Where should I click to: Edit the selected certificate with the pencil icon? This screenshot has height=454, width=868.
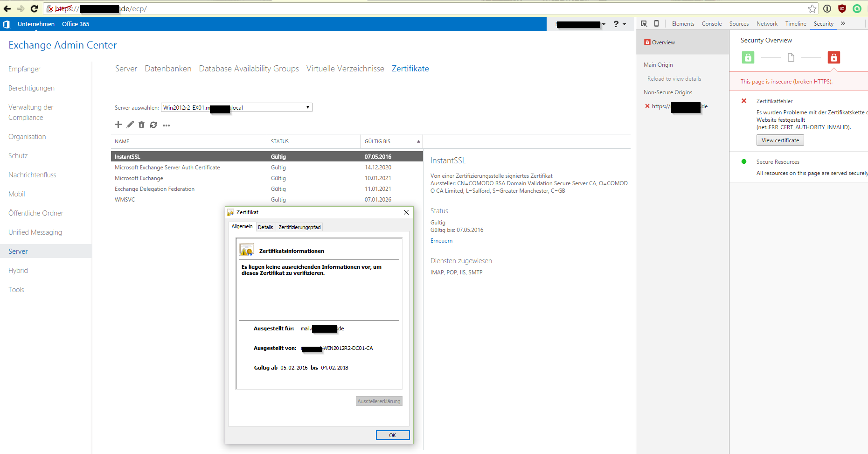pyautogui.click(x=130, y=125)
